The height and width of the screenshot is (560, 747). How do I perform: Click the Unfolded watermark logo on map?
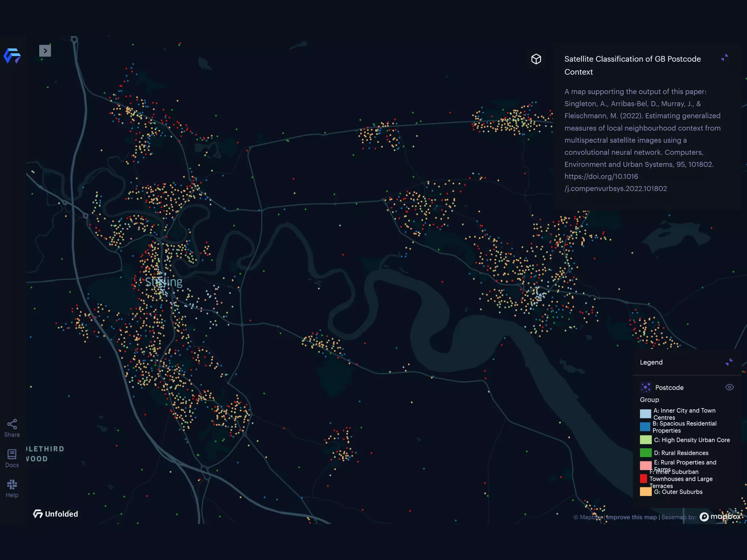click(55, 514)
